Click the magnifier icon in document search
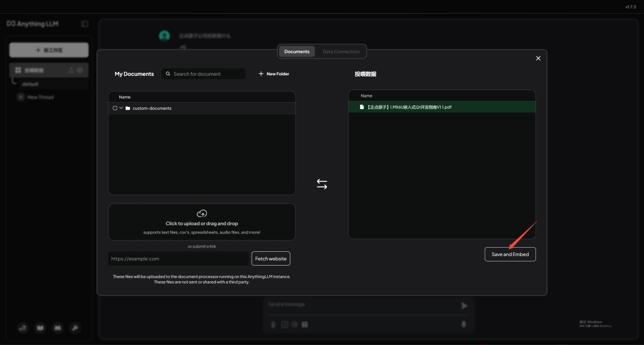The image size is (644, 345). coord(168,74)
